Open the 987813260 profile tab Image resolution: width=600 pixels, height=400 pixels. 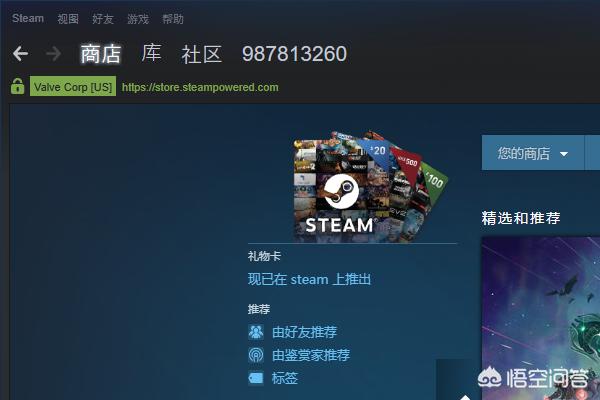click(294, 54)
